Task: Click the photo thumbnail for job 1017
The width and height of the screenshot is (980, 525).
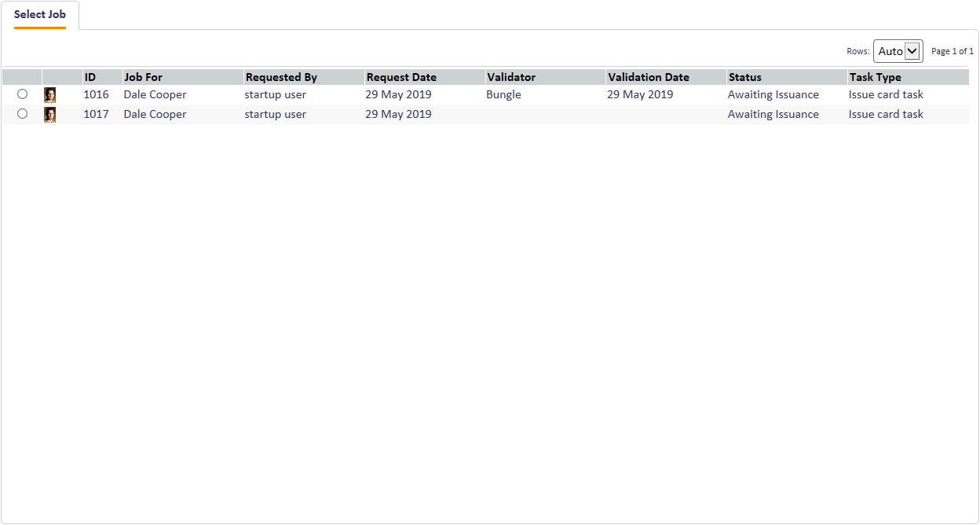Action: pos(49,115)
